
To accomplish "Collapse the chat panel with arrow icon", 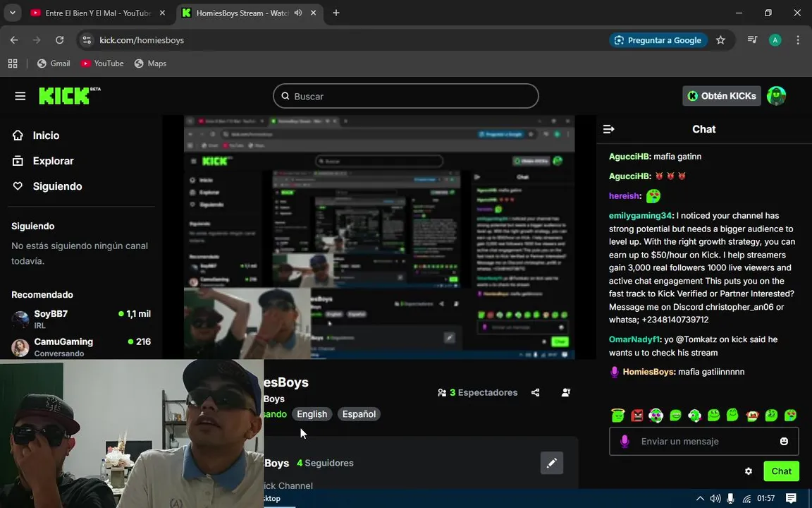I will 608,129.
